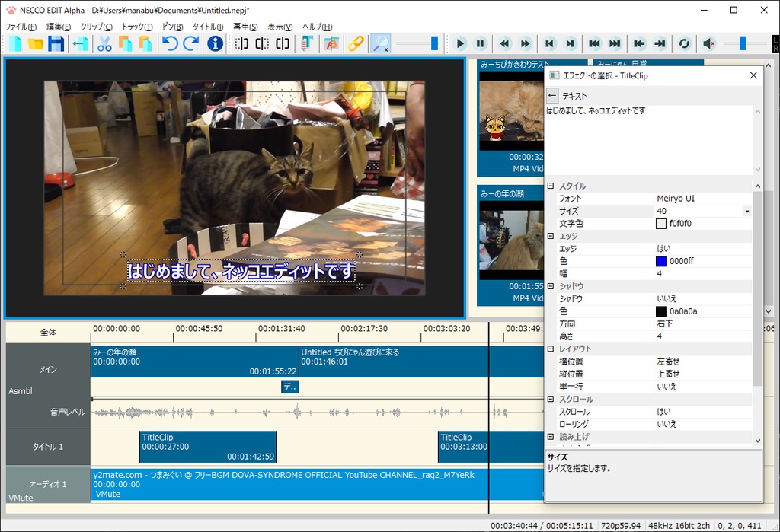Fast forward with the double right arrow
Viewport: 780px width, 532px height.
(x=526, y=43)
